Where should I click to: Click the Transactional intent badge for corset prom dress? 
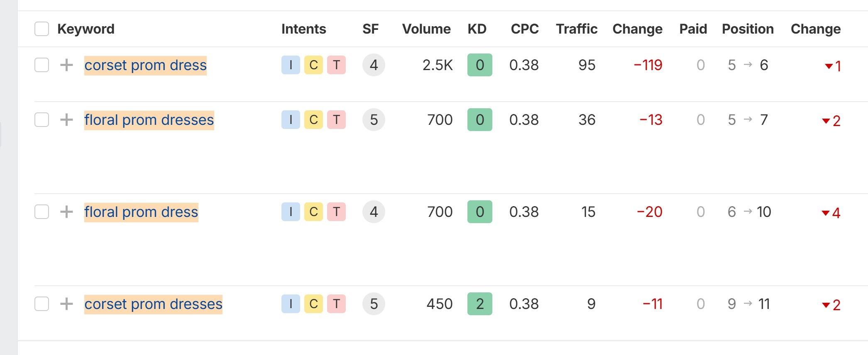[x=336, y=65]
